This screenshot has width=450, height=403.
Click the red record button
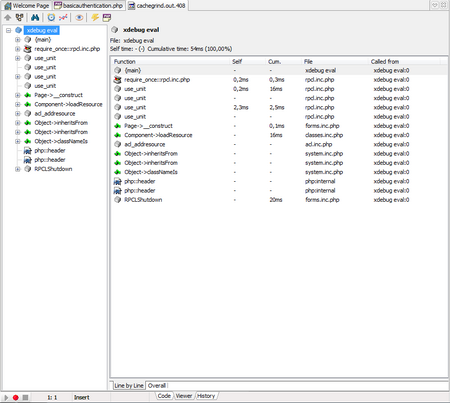tap(16, 397)
